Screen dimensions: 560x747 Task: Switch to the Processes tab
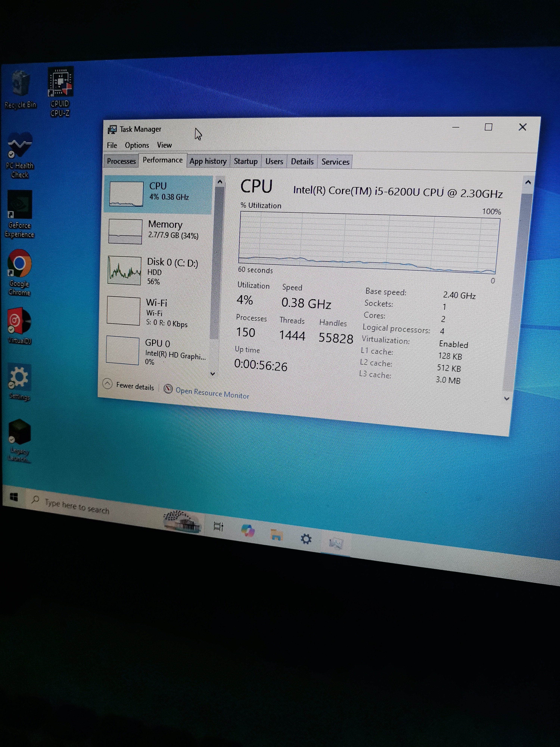click(x=121, y=161)
